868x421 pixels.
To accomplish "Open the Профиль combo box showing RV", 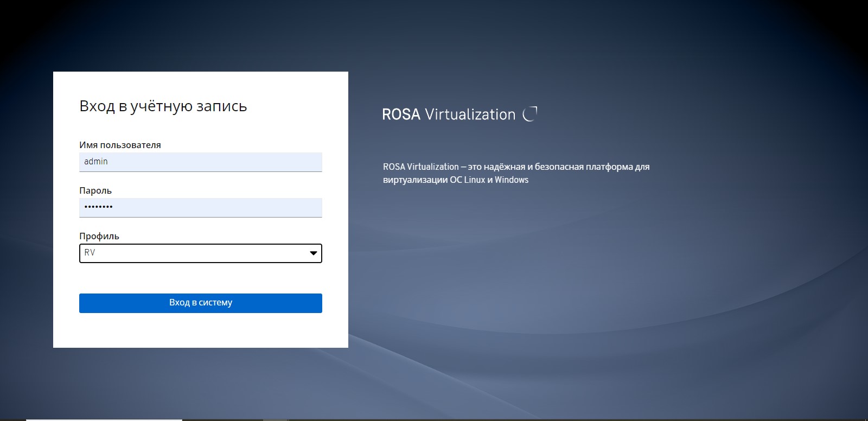I will 200,253.
